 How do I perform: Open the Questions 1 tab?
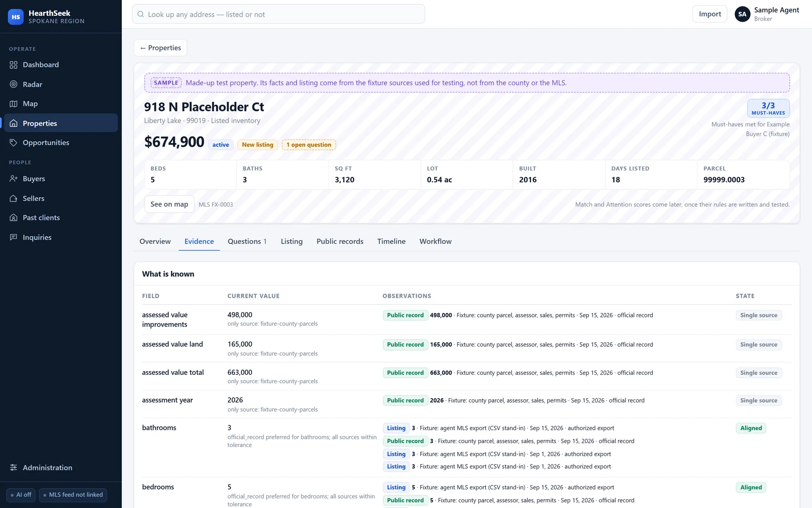click(x=247, y=241)
